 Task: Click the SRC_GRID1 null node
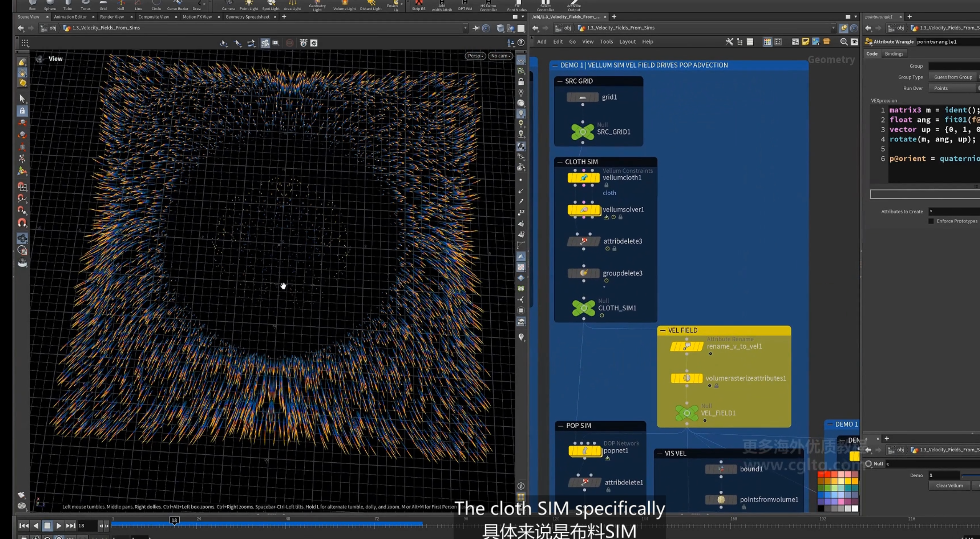583,132
